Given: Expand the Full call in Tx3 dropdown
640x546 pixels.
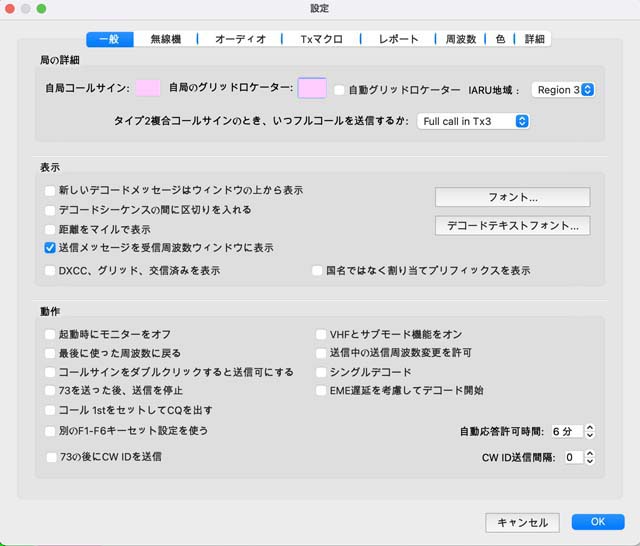Looking at the screenshot, I should [473, 121].
